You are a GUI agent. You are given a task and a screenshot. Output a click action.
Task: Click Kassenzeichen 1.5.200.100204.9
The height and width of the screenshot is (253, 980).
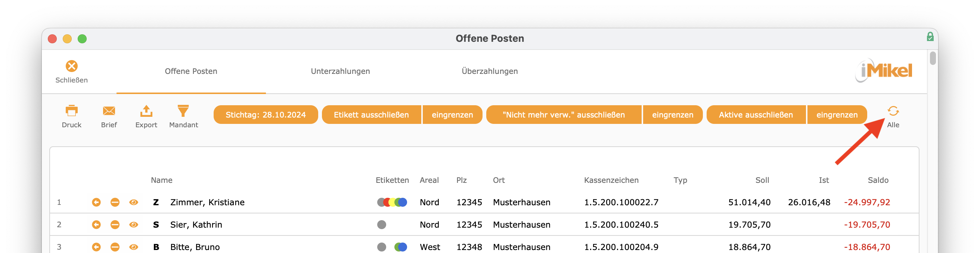pyautogui.click(x=621, y=247)
